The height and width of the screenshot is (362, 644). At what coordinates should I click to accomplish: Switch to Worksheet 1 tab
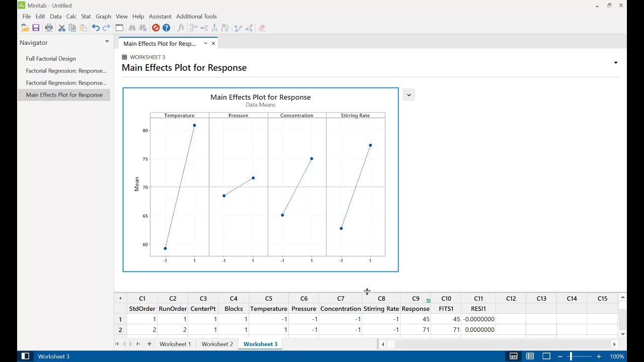pyautogui.click(x=175, y=344)
